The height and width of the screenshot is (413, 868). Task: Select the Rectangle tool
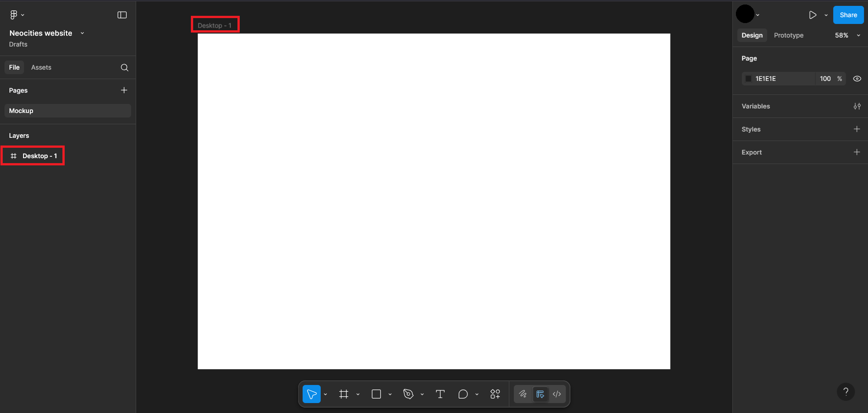click(376, 394)
